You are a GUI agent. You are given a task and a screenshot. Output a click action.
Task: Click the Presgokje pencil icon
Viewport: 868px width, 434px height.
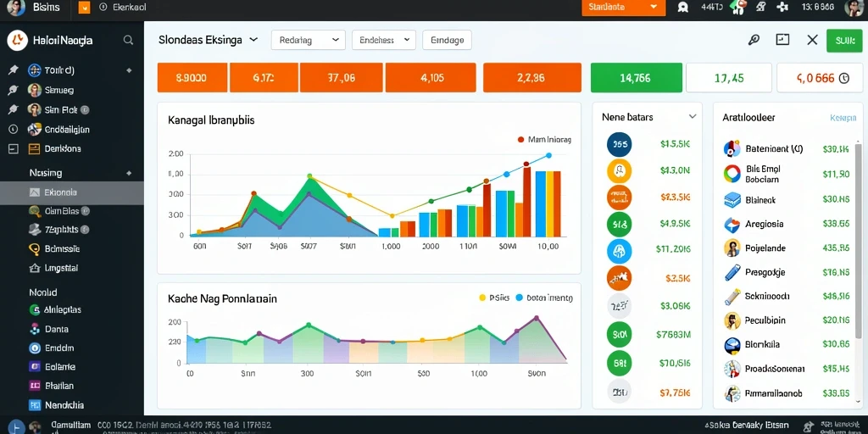(x=732, y=272)
